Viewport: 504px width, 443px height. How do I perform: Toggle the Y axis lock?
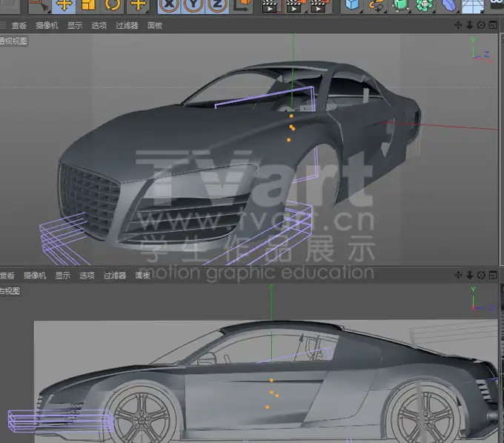click(193, 6)
